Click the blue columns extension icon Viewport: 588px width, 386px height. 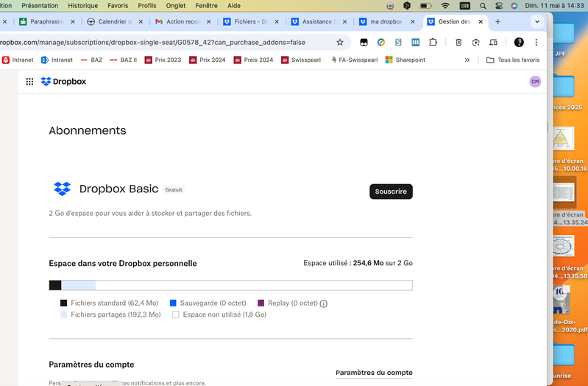tap(416, 43)
